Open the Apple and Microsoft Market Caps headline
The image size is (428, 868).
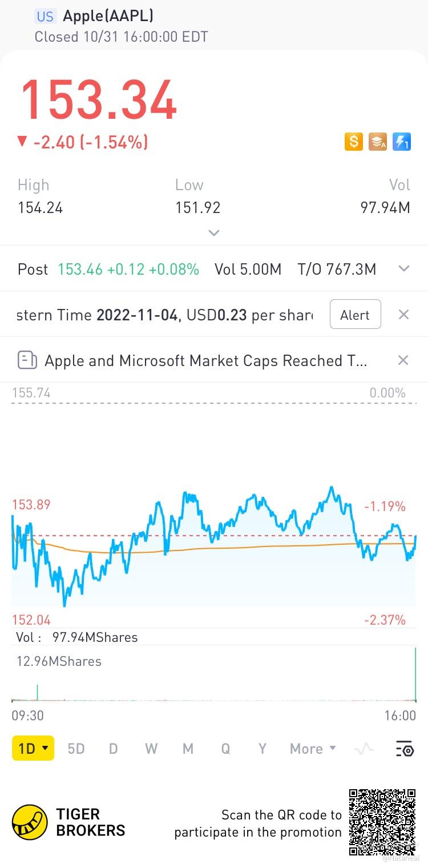(x=205, y=360)
